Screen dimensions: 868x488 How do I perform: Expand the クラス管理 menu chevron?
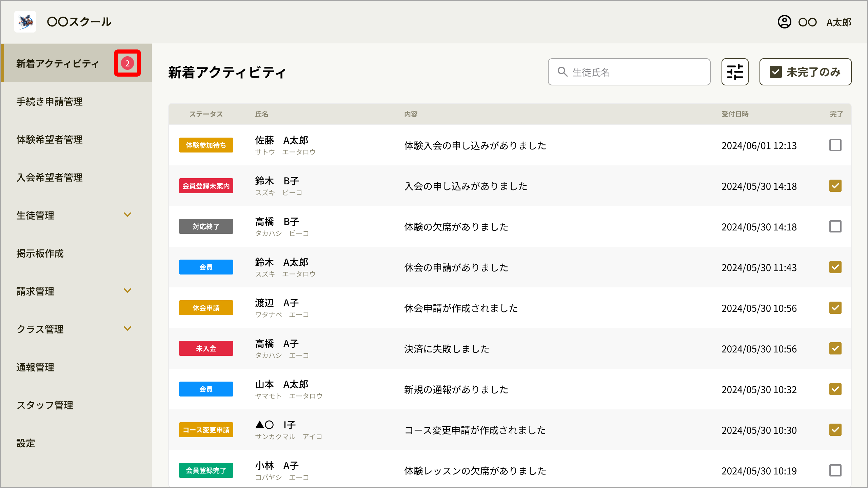127,329
